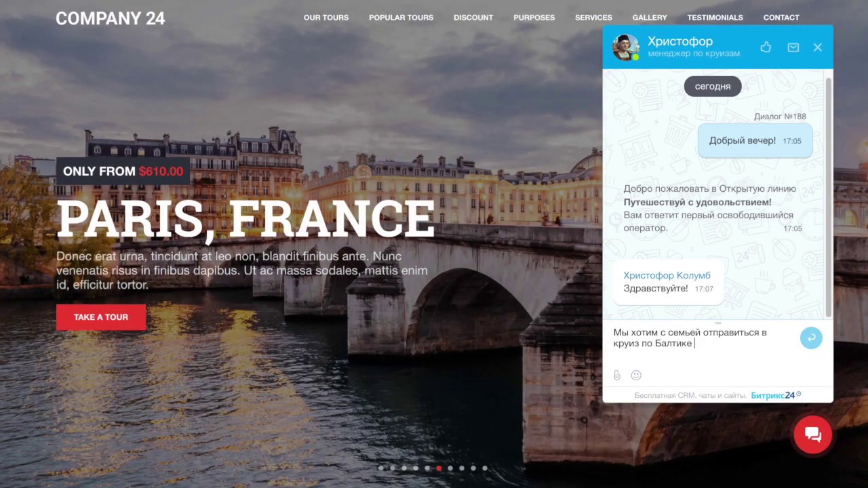Go to the first carousel slide dot
The height and width of the screenshot is (488, 868).
(x=381, y=468)
